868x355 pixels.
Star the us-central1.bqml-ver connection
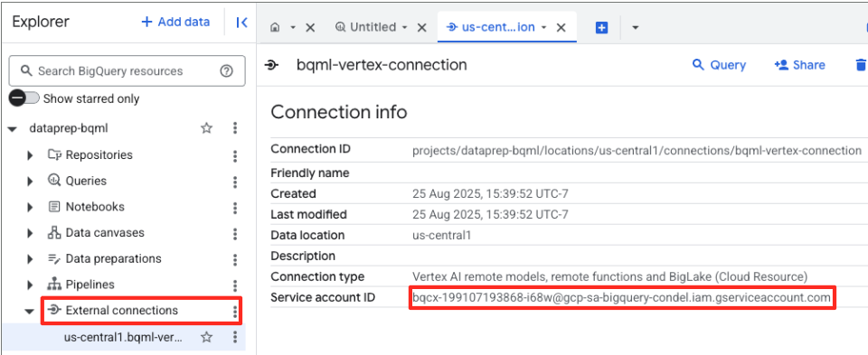[x=206, y=337]
